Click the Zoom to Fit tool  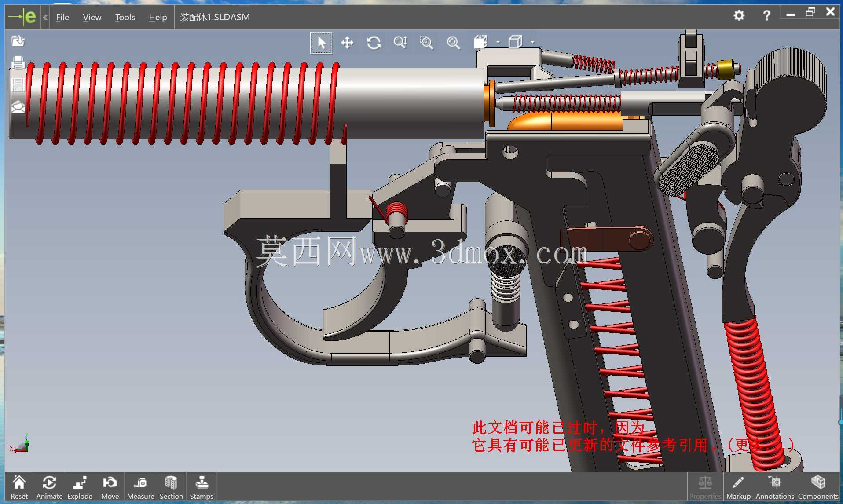point(453,43)
